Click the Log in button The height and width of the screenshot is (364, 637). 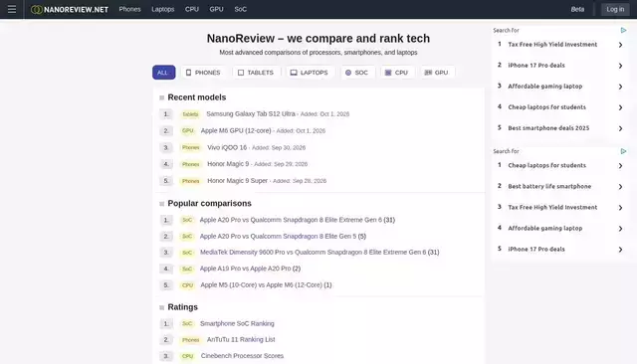(615, 9)
